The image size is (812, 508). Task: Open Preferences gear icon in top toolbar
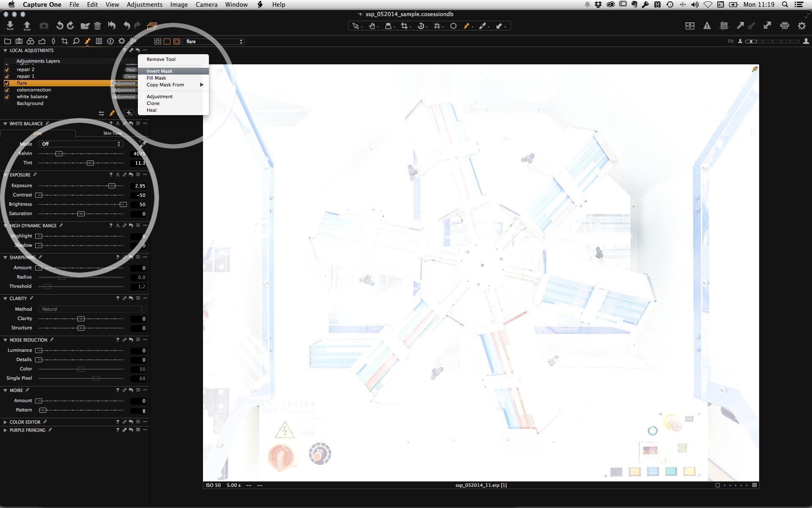pos(802,26)
